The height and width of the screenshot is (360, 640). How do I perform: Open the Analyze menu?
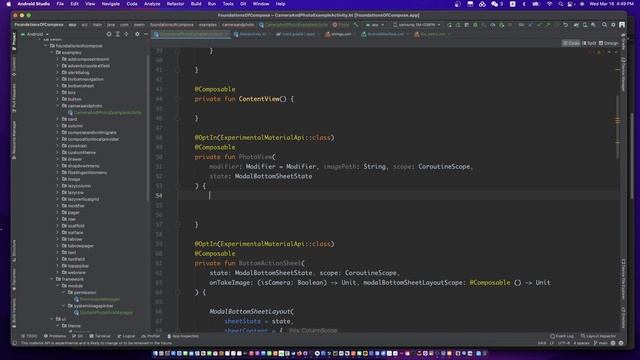coord(152,4)
